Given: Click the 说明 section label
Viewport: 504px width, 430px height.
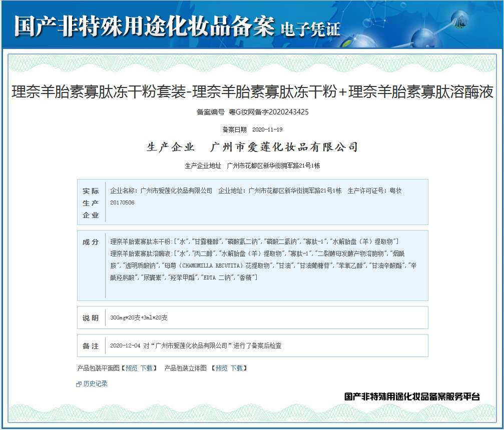Looking at the screenshot, I should [x=91, y=318].
